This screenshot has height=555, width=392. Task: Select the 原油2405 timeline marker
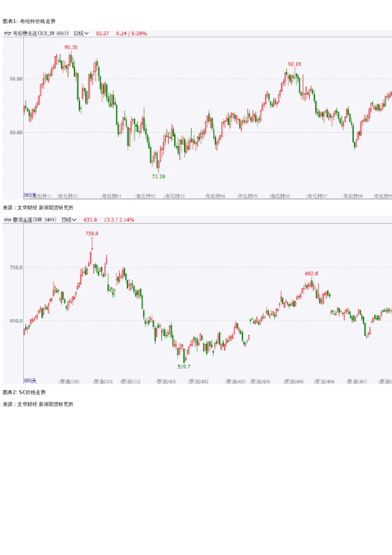pyautogui.click(x=294, y=382)
